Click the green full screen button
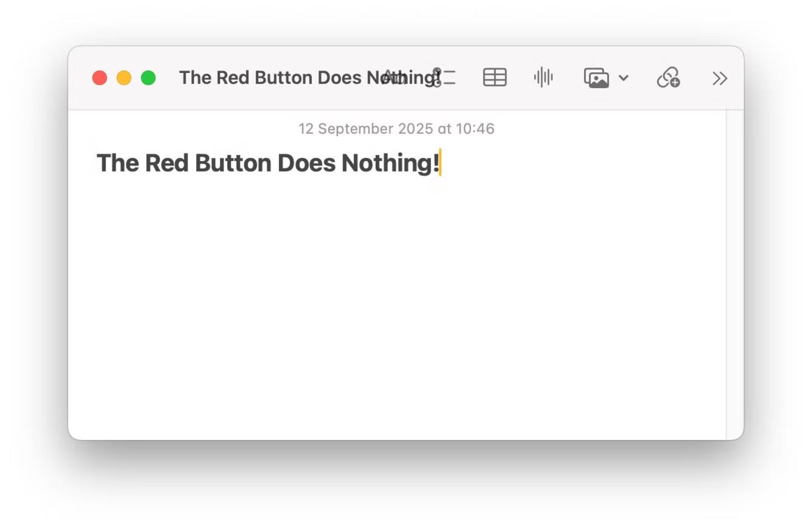 click(x=148, y=78)
